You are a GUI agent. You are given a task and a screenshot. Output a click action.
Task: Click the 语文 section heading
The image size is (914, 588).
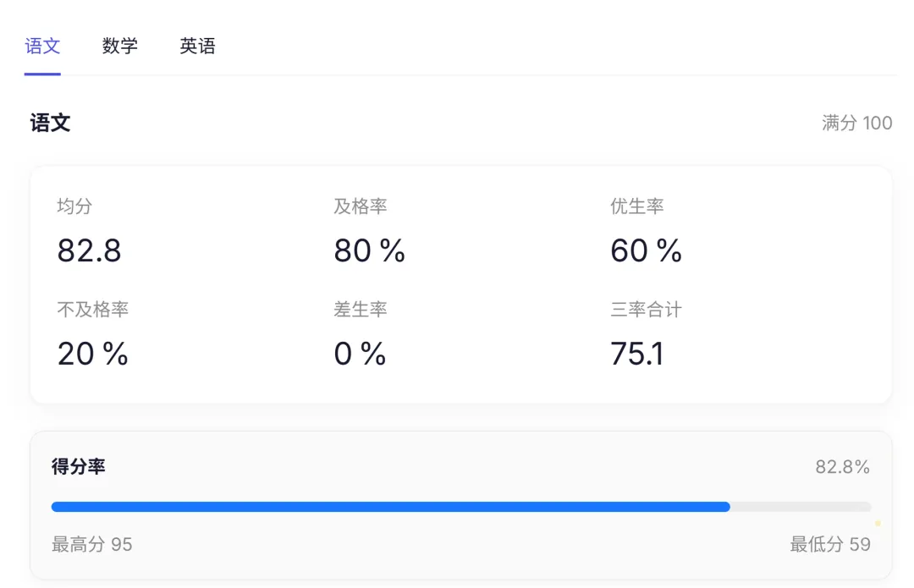click(x=50, y=124)
